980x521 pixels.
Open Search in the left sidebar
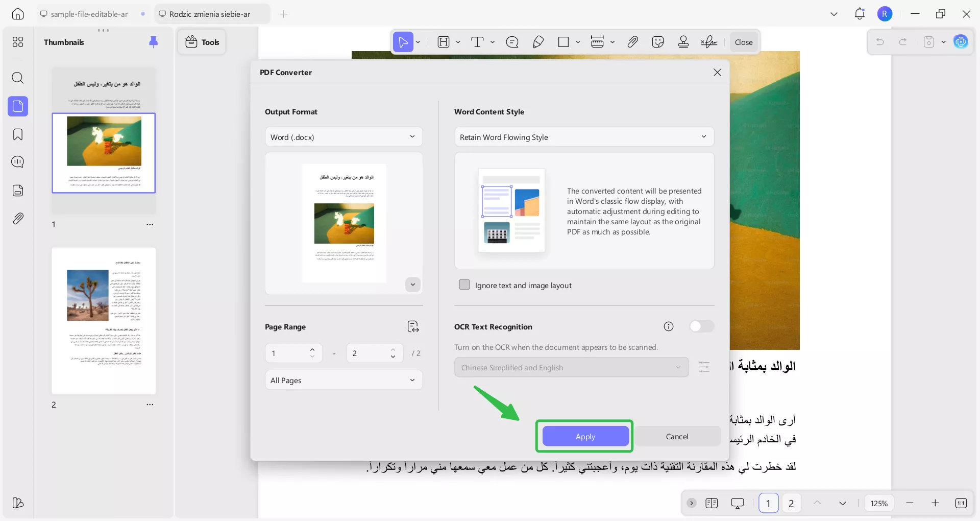click(18, 78)
